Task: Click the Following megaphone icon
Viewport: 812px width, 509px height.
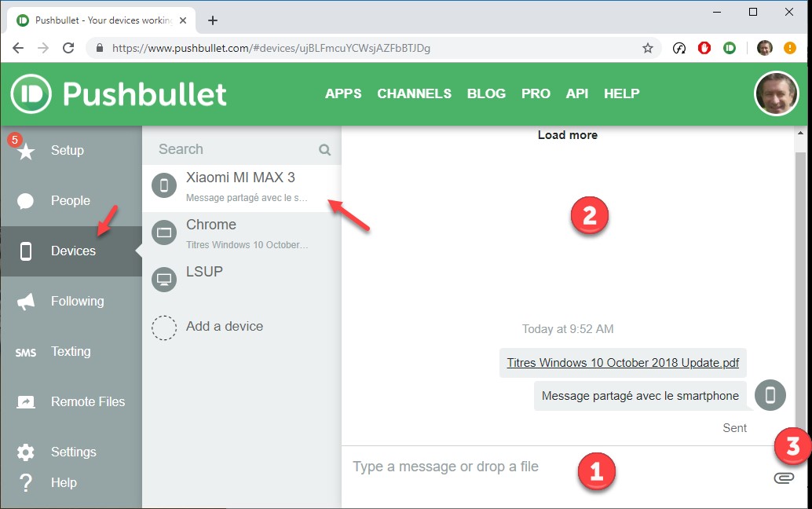Action: tap(25, 302)
